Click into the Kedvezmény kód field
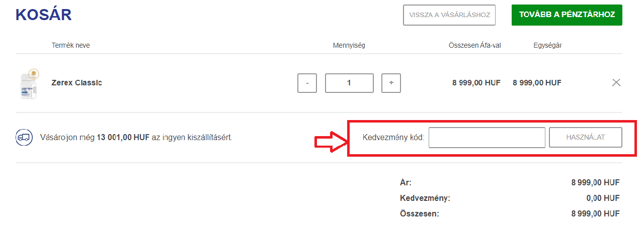This screenshot has height=227, width=644. (487, 138)
